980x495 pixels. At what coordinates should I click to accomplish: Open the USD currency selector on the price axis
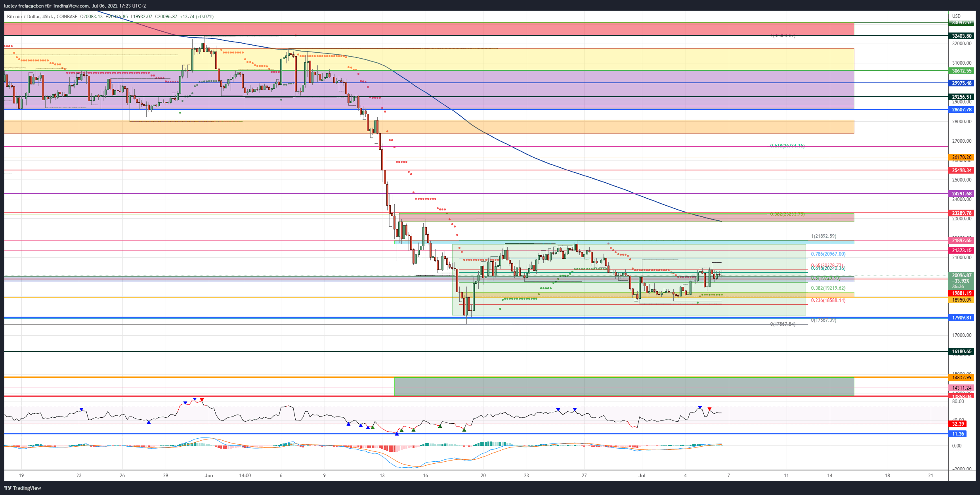[x=956, y=16]
